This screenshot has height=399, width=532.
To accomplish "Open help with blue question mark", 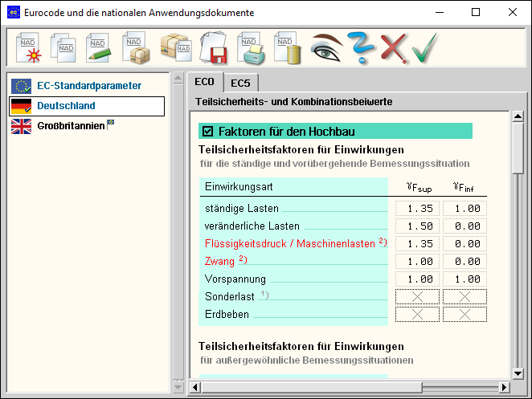I will pyautogui.click(x=362, y=47).
